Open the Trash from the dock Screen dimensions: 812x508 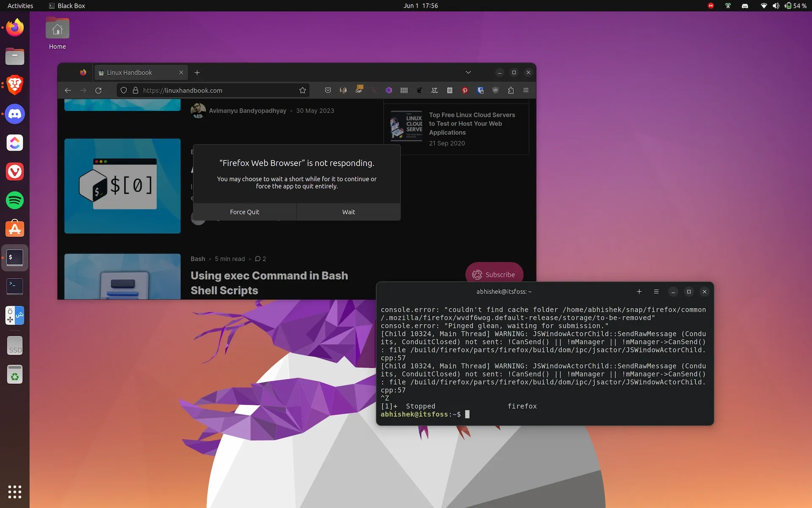click(15, 374)
